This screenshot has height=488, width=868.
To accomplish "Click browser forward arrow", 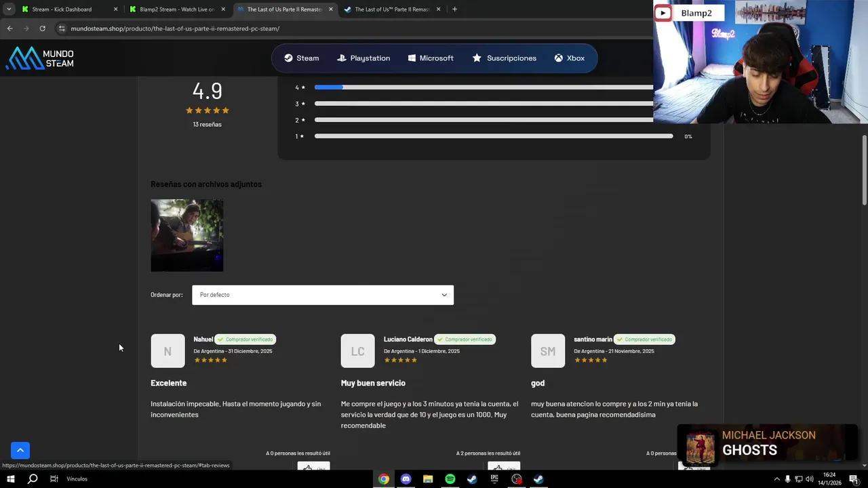I will (26, 28).
